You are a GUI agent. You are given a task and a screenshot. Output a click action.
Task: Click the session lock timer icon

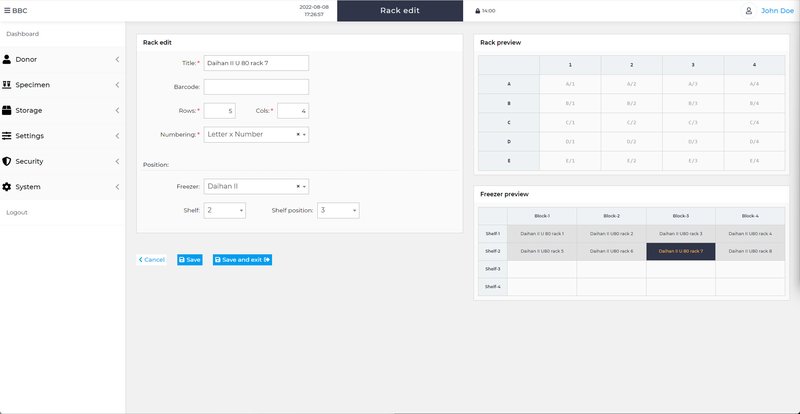pos(477,11)
